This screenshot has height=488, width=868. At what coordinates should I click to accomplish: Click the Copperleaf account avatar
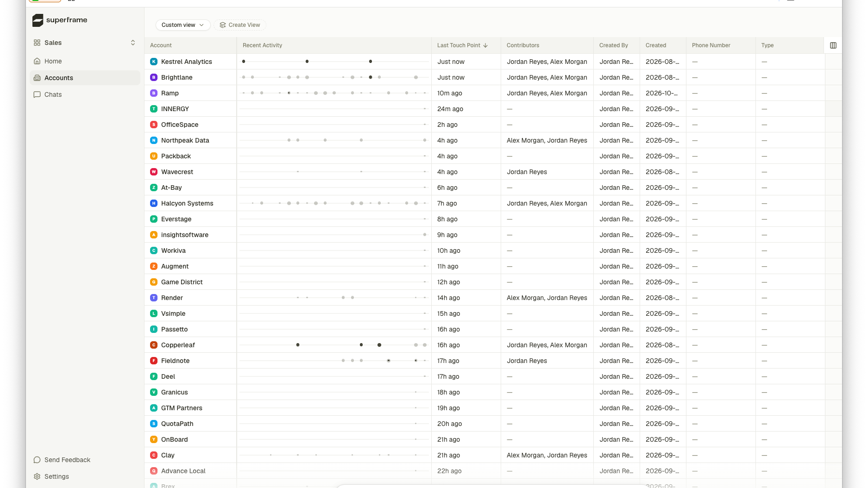pos(154,345)
